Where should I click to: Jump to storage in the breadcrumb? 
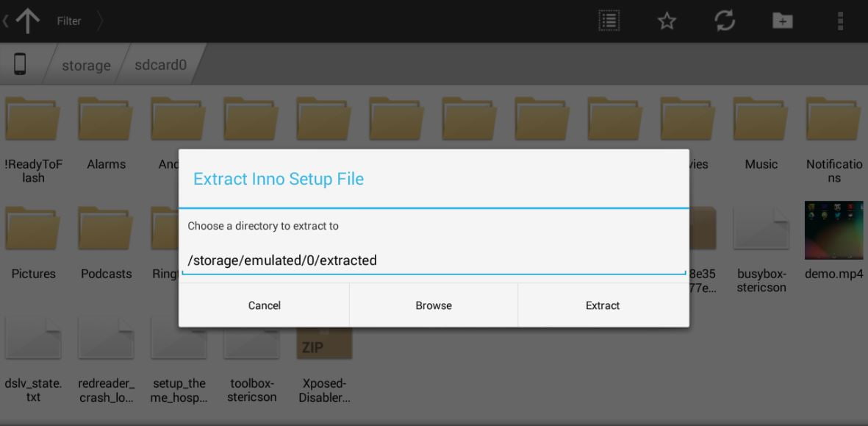[x=85, y=65]
